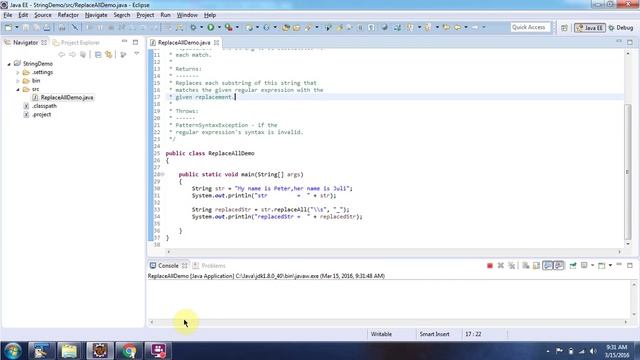Open the Display Selected Console dropdown
The height and width of the screenshot is (360, 640).
(x=592, y=266)
